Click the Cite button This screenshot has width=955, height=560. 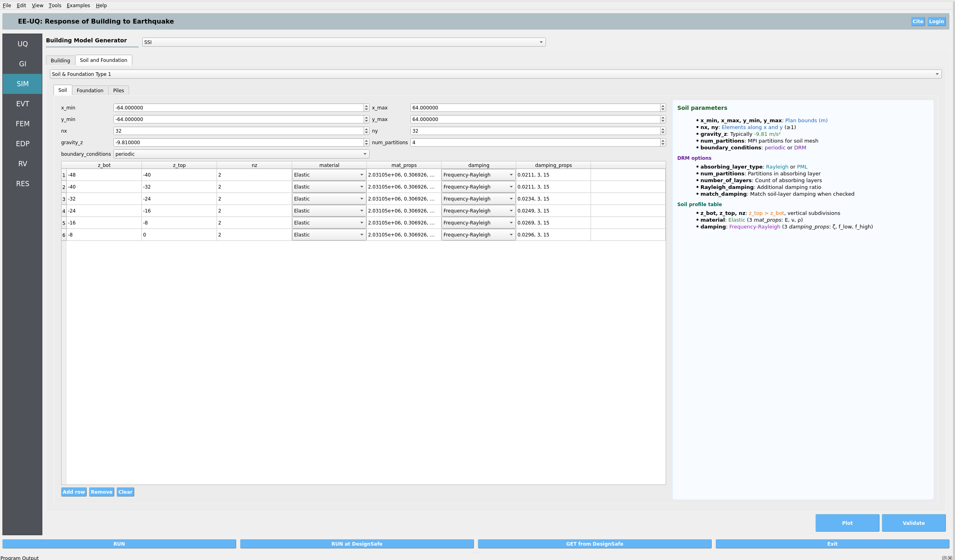coord(917,22)
